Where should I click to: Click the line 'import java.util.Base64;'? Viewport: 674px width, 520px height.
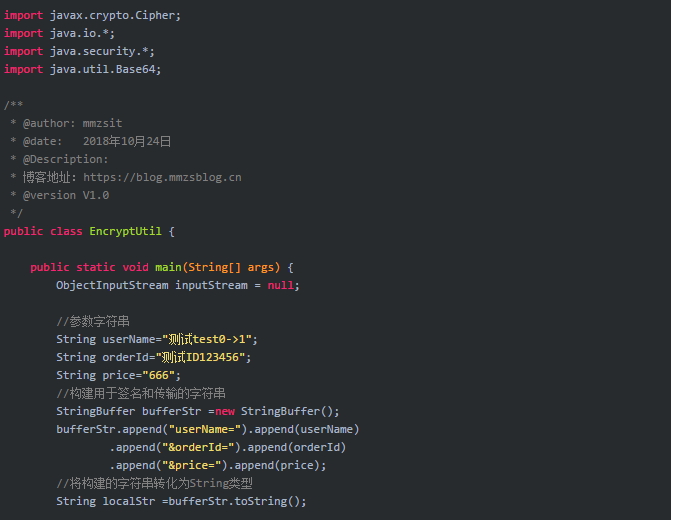pyautogui.click(x=83, y=70)
